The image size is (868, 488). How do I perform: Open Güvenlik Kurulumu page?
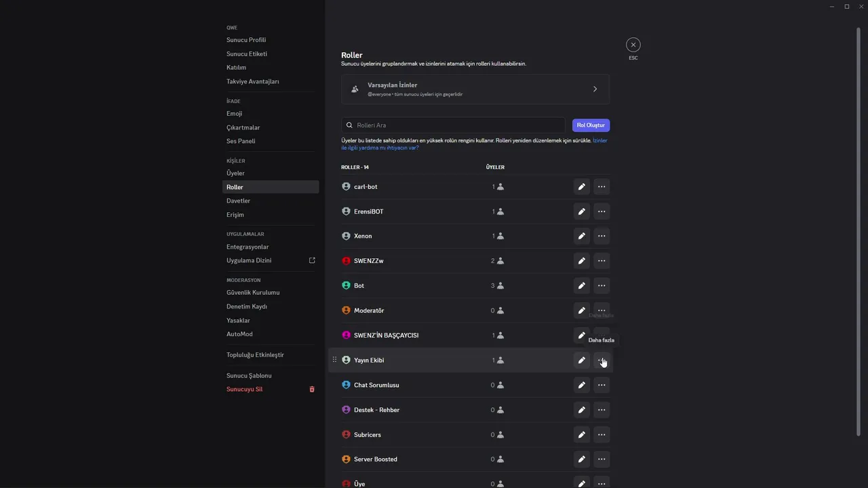(271, 293)
